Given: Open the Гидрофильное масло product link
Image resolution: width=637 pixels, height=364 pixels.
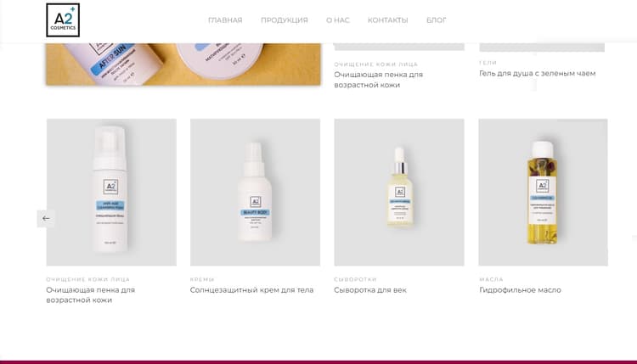Looking at the screenshot, I should [520, 290].
